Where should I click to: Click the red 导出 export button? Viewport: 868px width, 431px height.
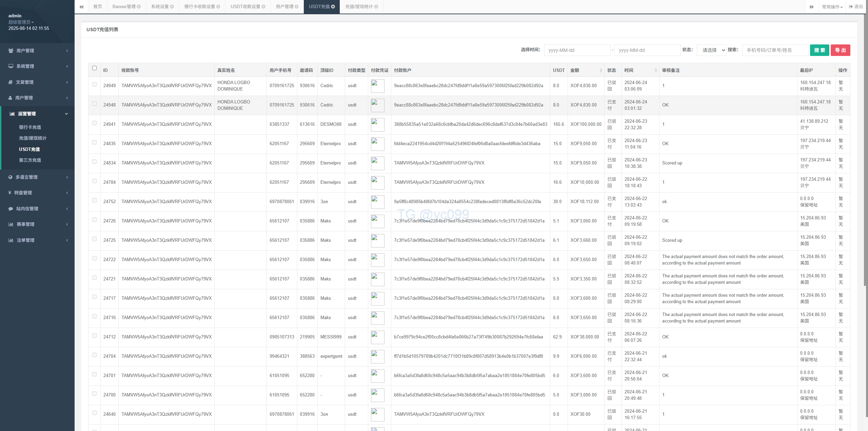(x=840, y=50)
